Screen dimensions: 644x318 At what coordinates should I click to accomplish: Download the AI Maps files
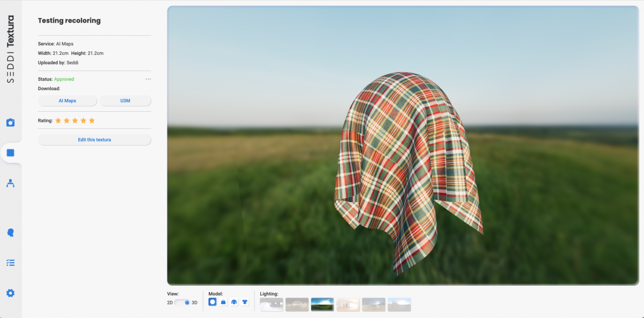pos(68,101)
